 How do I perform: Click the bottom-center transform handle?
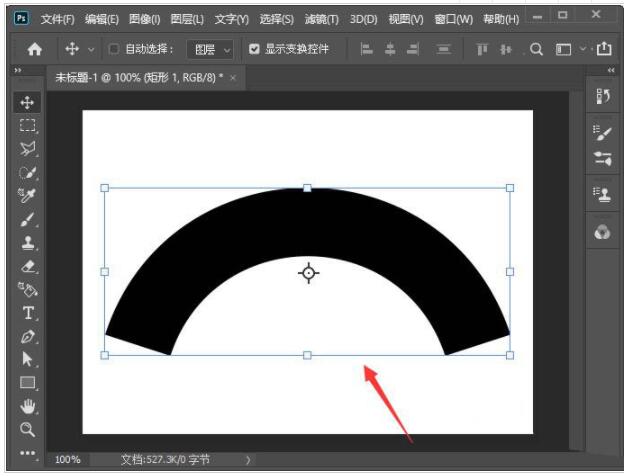(307, 355)
